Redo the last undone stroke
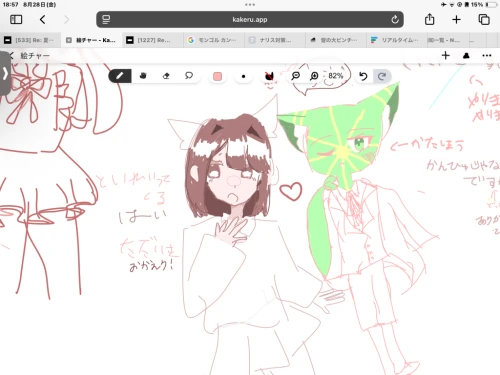The image size is (500, 375). pyautogui.click(x=382, y=76)
